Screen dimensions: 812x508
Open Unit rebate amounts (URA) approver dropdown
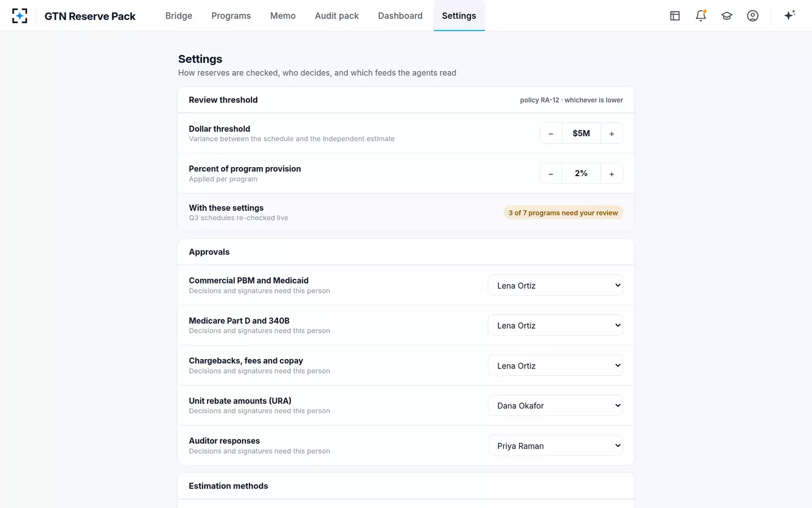(x=555, y=406)
